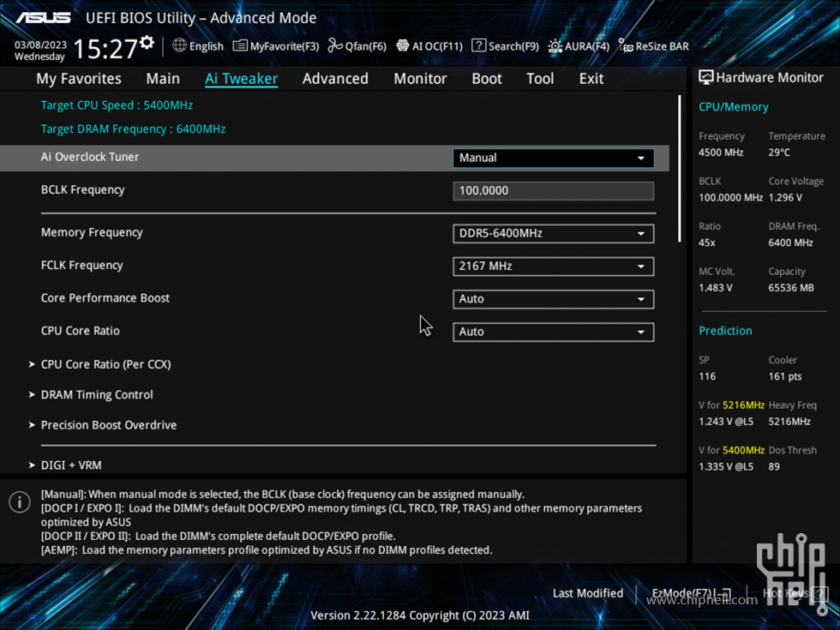
Task: Click the Prediction section heading
Action: 725,331
